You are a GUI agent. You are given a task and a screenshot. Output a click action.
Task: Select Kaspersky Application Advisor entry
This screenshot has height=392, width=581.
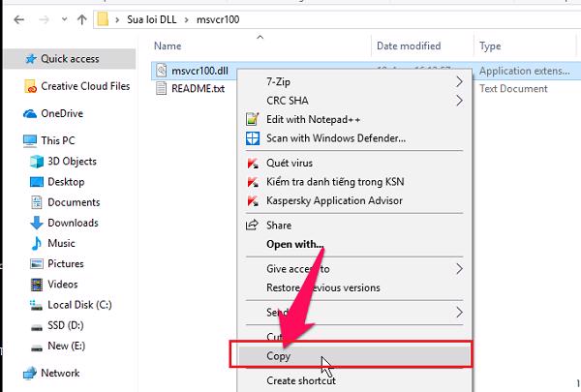pyautogui.click(x=335, y=200)
